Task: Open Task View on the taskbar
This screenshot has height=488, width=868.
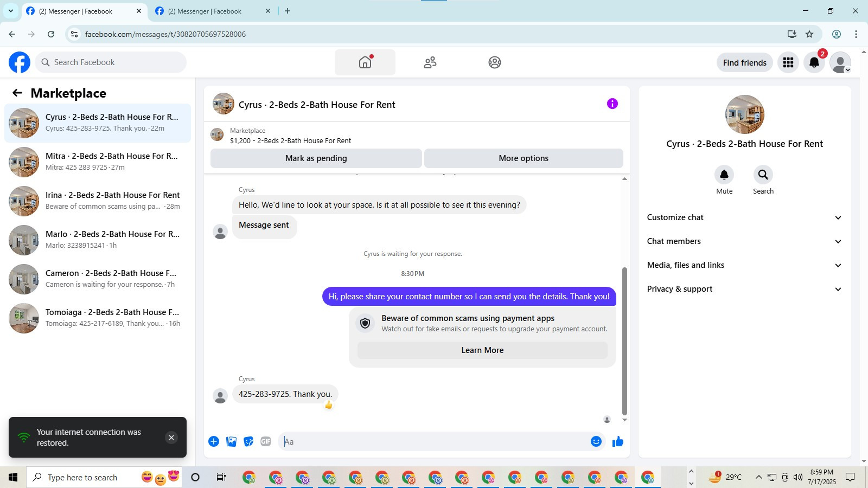Action: 221,477
